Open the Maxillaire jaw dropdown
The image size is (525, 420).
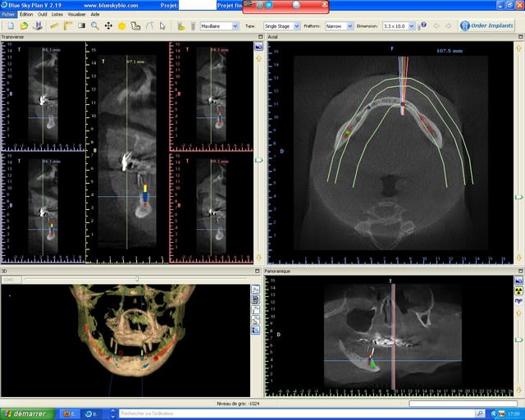pos(219,26)
